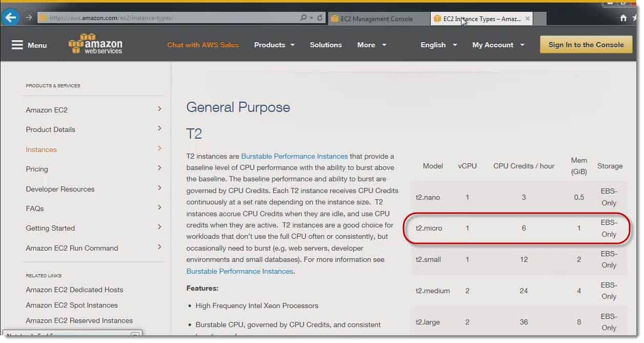
Task: Open the Solutions menu item
Action: [x=326, y=45]
